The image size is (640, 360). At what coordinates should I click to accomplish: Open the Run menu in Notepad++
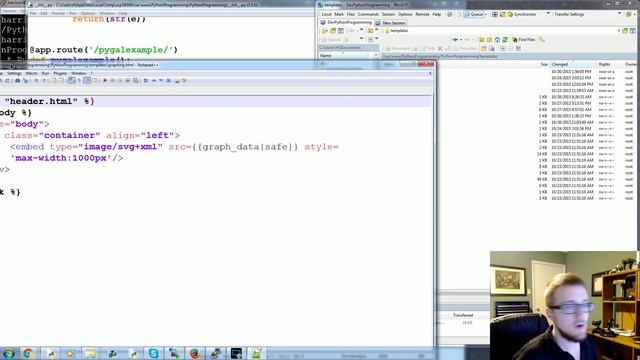[x=45, y=73]
